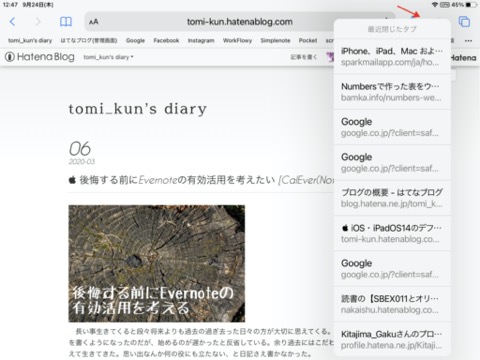The width and height of the screenshot is (480, 360).
Task: Click the tree stump article thumbnail
Action: (x=157, y=263)
